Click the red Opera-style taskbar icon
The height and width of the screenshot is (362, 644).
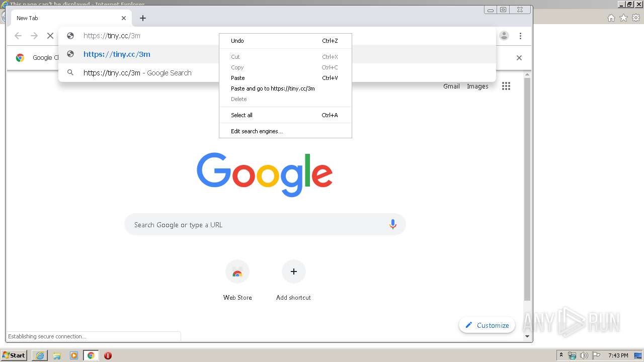click(108, 355)
